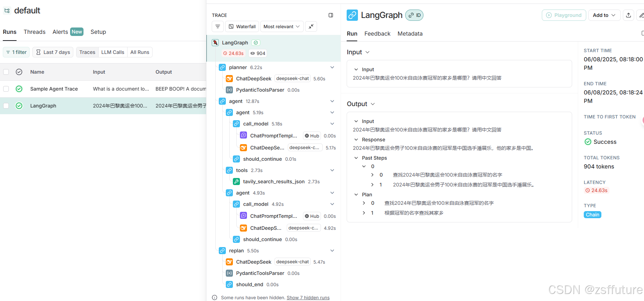Open the Setup tab

tap(98, 32)
